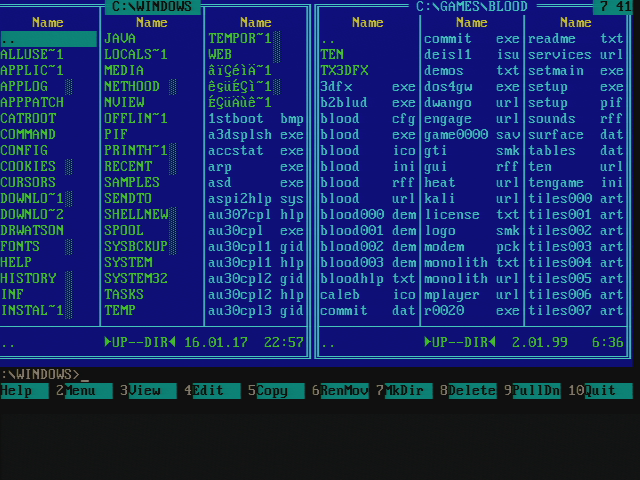The image size is (640, 480).
Task: Select the file dos4gw exe
Action: click(472, 87)
